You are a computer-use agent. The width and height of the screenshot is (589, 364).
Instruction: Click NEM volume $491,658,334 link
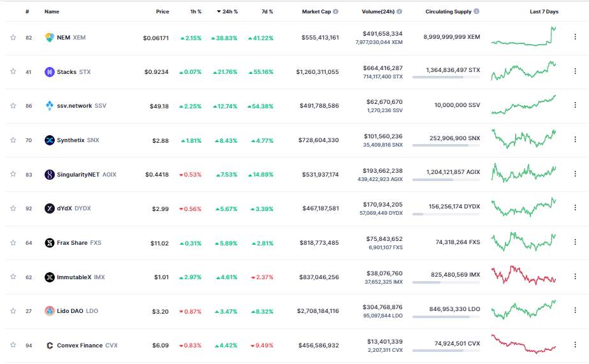tap(382, 34)
